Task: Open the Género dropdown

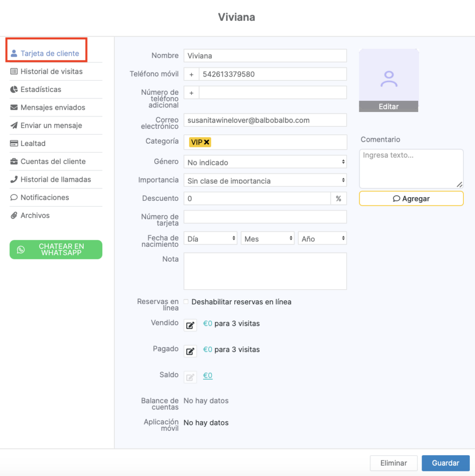Action: tap(265, 162)
